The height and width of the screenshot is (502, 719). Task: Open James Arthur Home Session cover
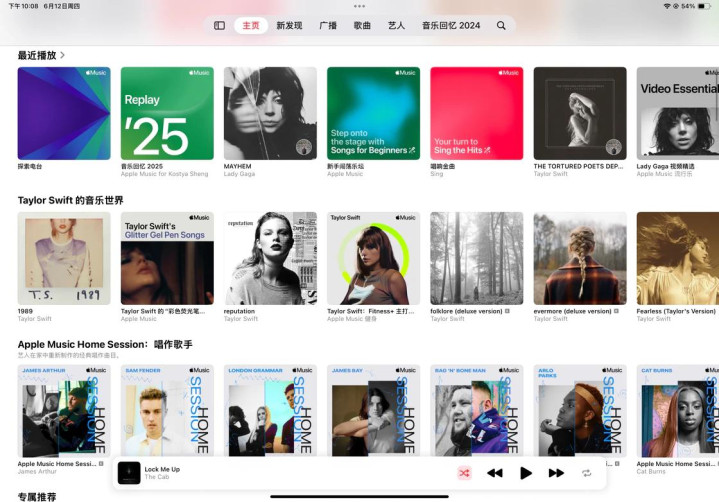coord(64,411)
